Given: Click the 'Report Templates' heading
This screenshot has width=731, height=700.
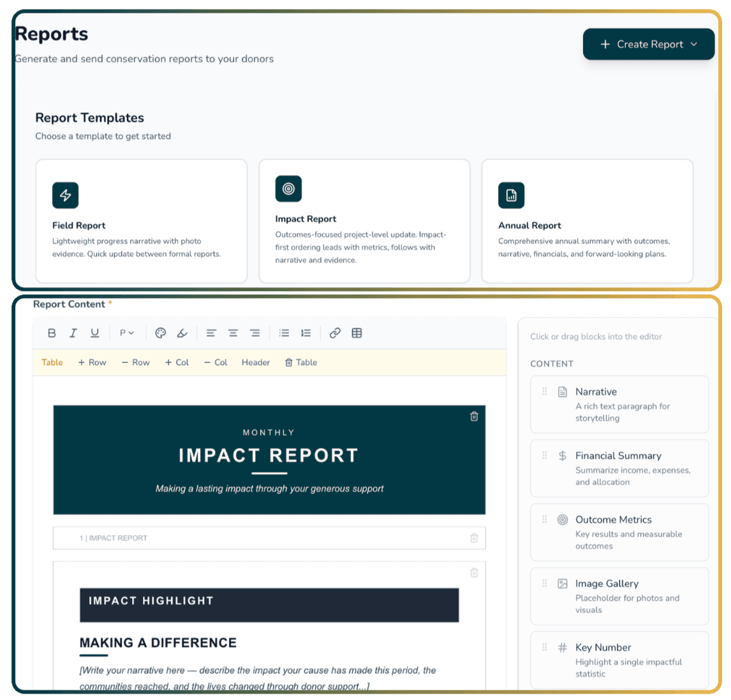Looking at the screenshot, I should pyautogui.click(x=89, y=117).
